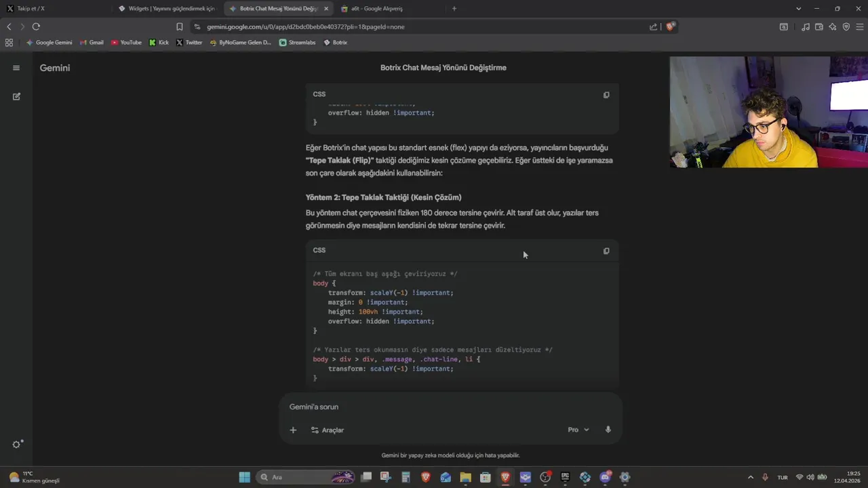Open the Windows Start menu
The image size is (868, 488).
(245, 477)
